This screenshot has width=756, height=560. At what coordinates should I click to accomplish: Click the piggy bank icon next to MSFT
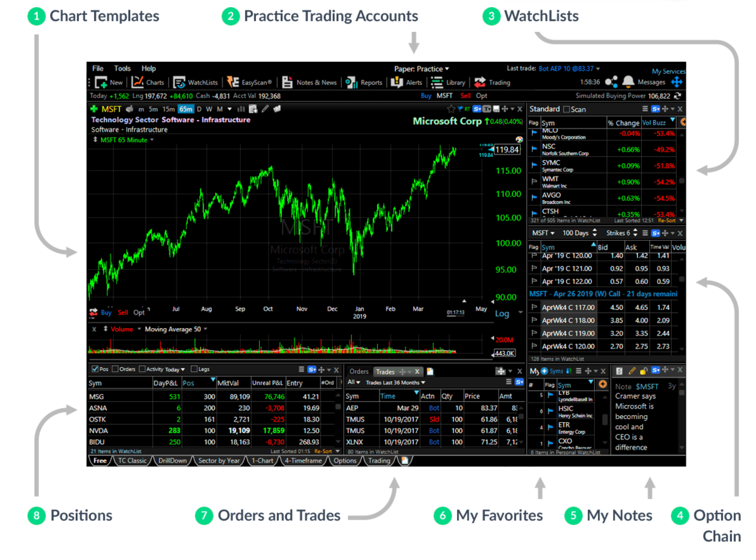coord(129,109)
